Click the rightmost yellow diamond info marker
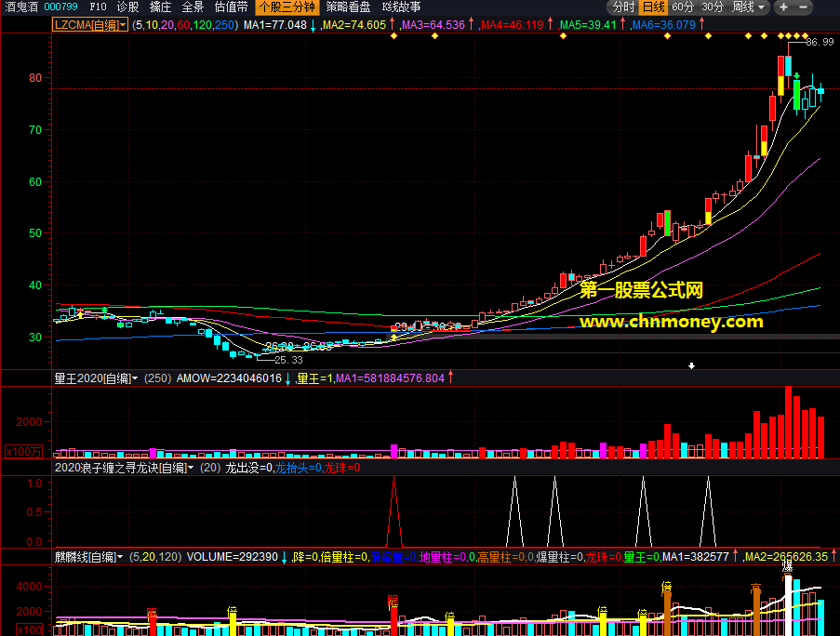The image size is (840, 636). click(805, 36)
